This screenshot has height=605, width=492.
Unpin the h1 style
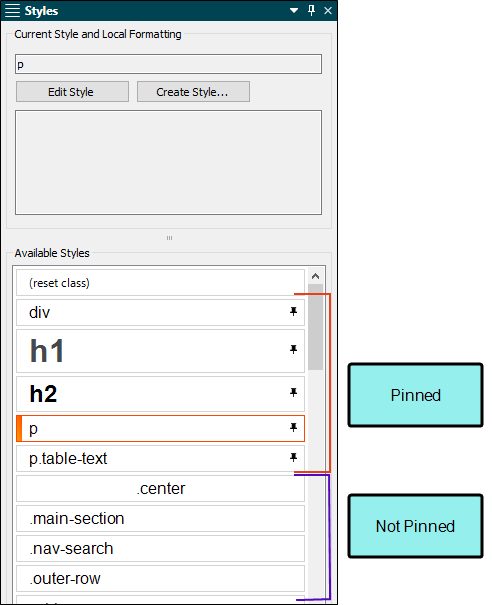tap(294, 350)
